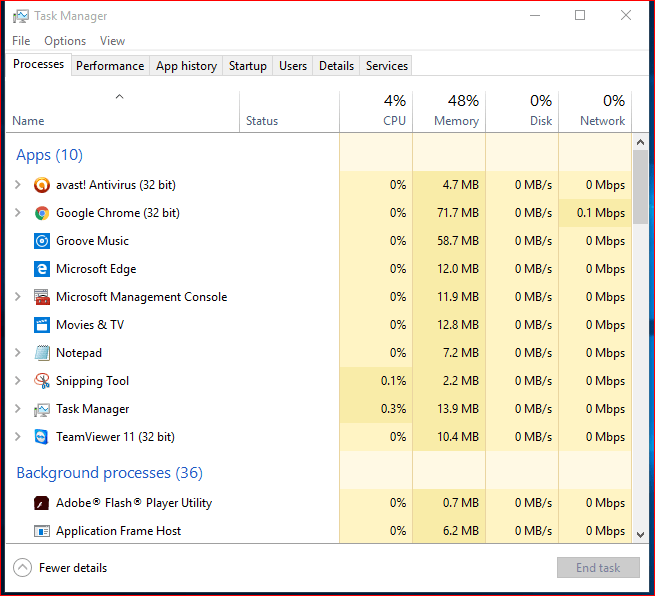Screen dimensions: 655x596
Task: Click TeamViewer's 10.4 MB memory value
Action: click(x=458, y=437)
